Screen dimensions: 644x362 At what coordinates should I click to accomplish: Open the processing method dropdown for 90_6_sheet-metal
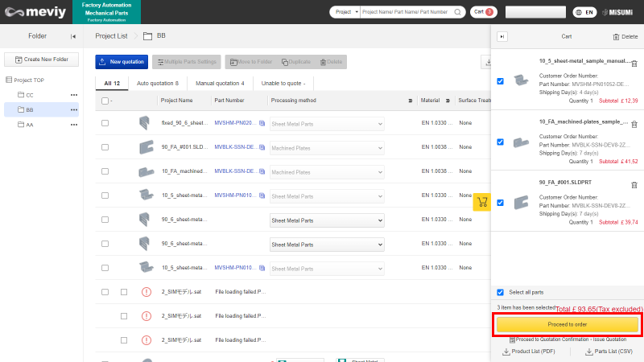327,220
